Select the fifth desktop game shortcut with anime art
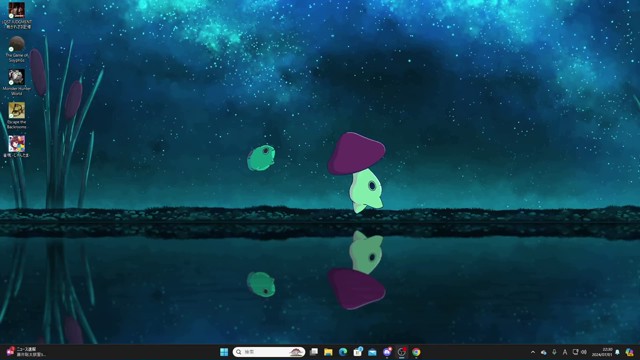Image resolution: width=640 pixels, height=360 pixels. 17,147
